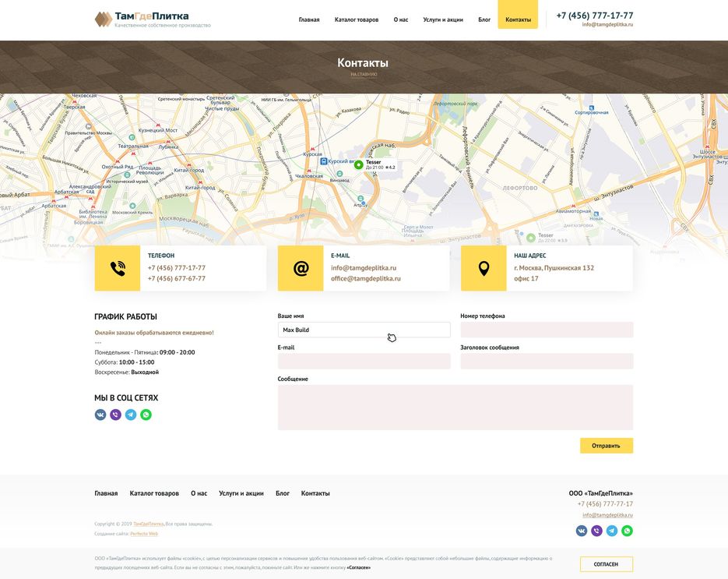Go to "Услуги и акции" in the header menu
The width and height of the screenshot is (728, 579).
point(443,19)
